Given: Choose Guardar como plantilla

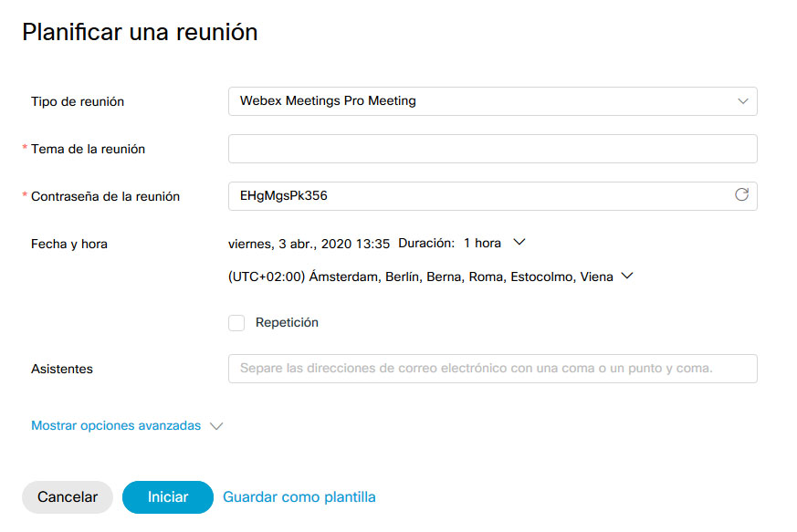Looking at the screenshot, I should click(x=299, y=497).
